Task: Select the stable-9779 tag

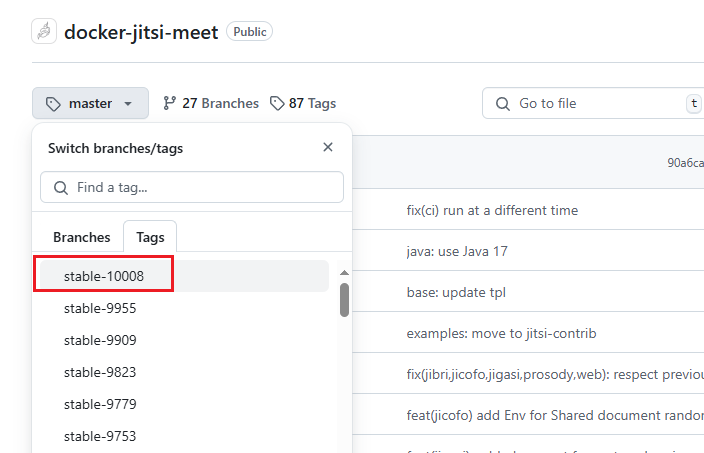Action: pyautogui.click(x=184, y=404)
